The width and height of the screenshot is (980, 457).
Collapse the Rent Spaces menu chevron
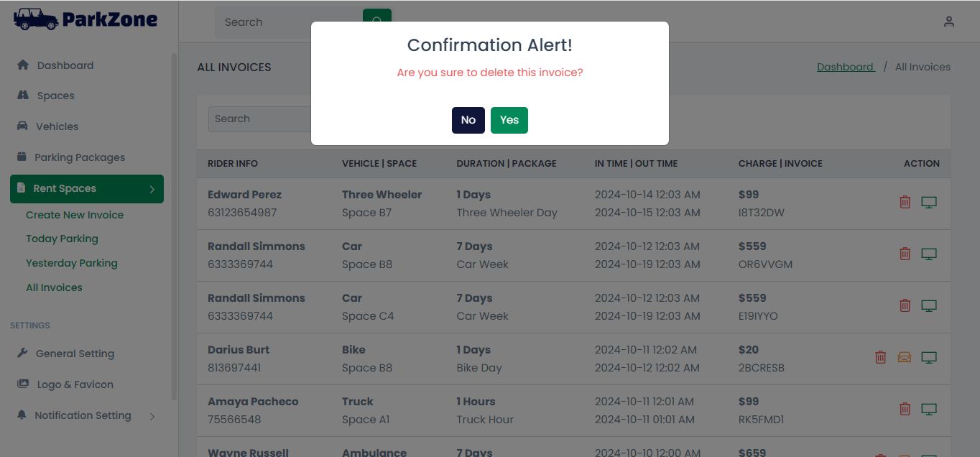coord(152,189)
